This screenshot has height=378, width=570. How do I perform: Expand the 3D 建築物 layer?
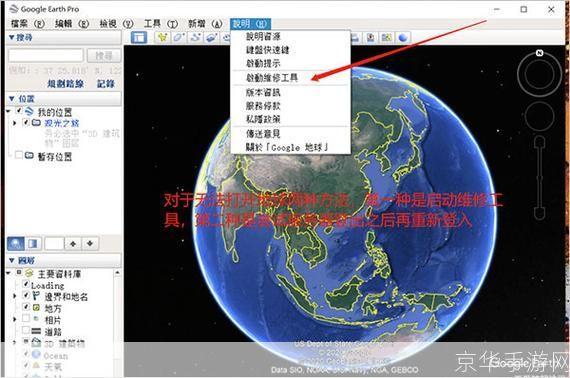pos(15,342)
